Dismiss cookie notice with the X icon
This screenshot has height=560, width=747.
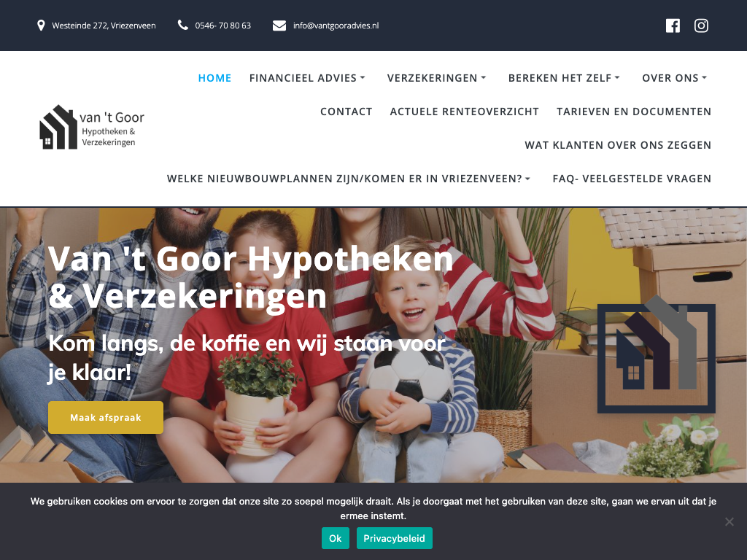[729, 521]
